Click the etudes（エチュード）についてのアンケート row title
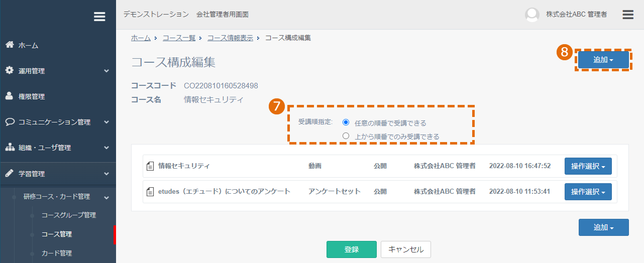644x263 pixels. tap(224, 192)
